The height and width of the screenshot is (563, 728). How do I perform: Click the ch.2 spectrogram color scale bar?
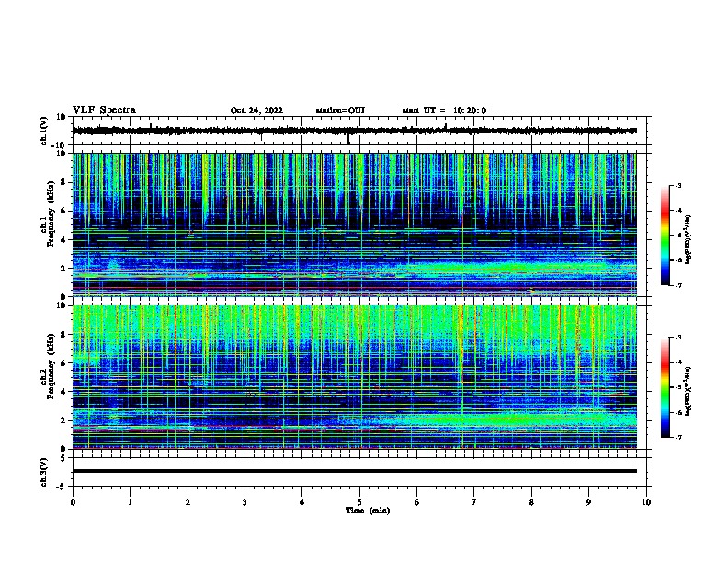pyautogui.click(x=665, y=387)
